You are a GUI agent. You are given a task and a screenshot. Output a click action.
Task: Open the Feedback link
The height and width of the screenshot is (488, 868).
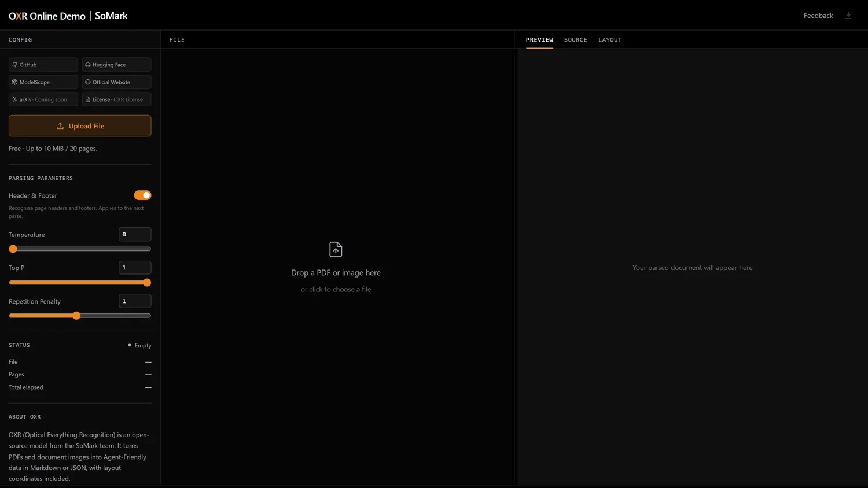(818, 16)
